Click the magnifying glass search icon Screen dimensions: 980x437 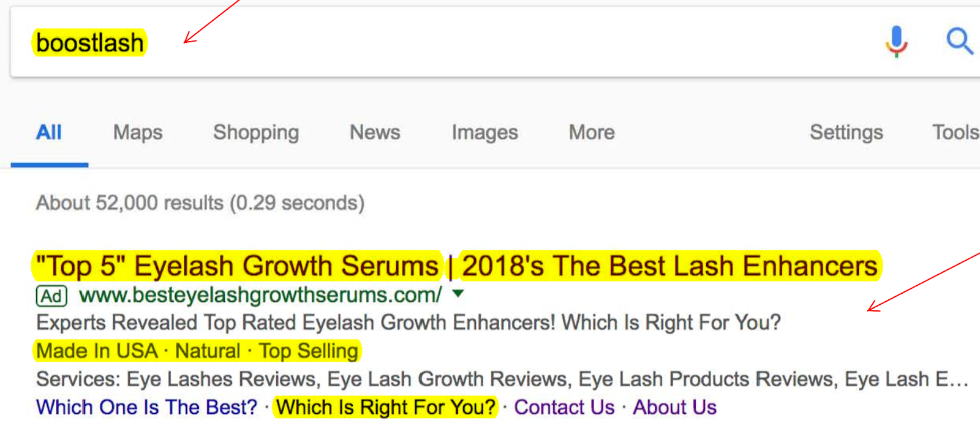click(959, 42)
